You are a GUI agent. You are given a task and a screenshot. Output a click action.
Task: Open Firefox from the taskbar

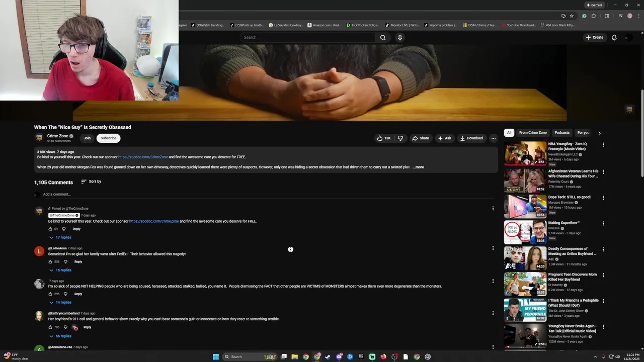tap(383, 357)
